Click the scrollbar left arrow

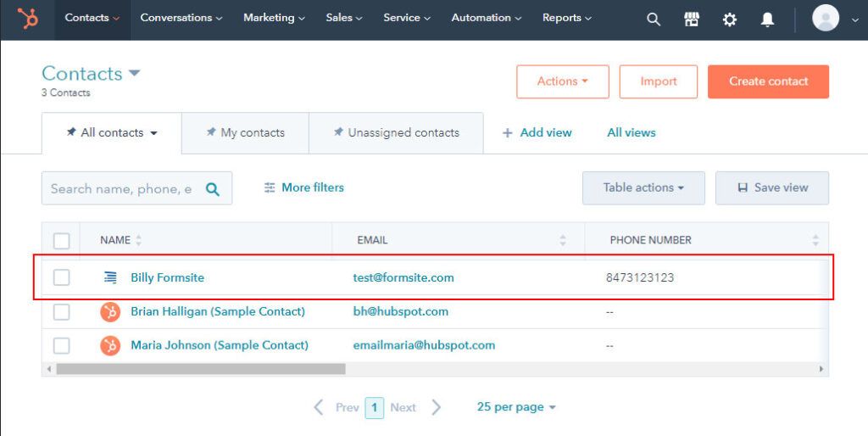(x=48, y=369)
